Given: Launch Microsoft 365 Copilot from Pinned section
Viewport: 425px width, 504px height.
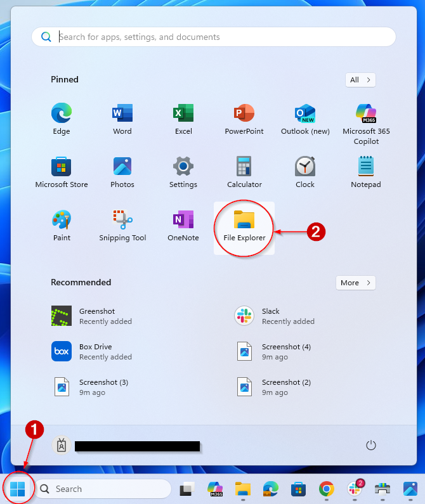Looking at the screenshot, I should (366, 124).
